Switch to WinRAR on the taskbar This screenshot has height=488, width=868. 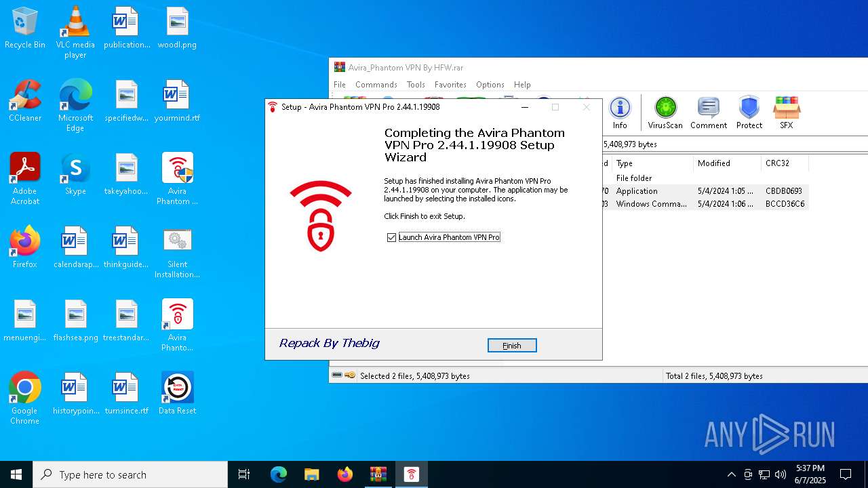(378, 474)
